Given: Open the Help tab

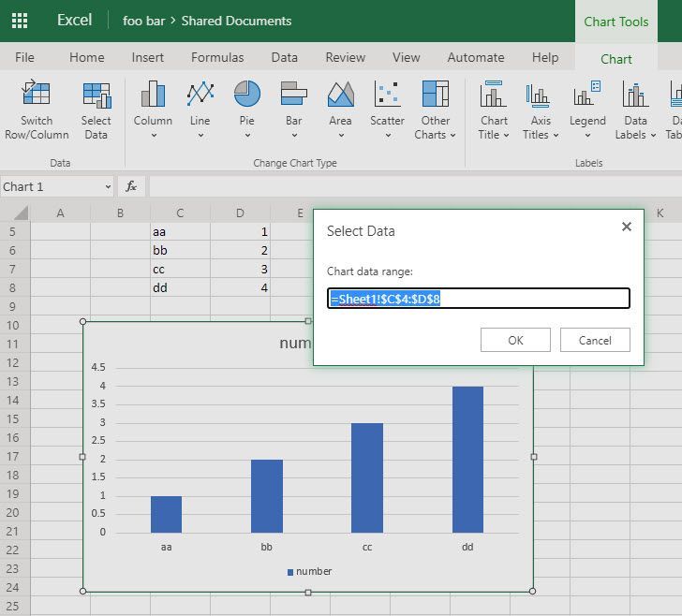Looking at the screenshot, I should (545, 57).
